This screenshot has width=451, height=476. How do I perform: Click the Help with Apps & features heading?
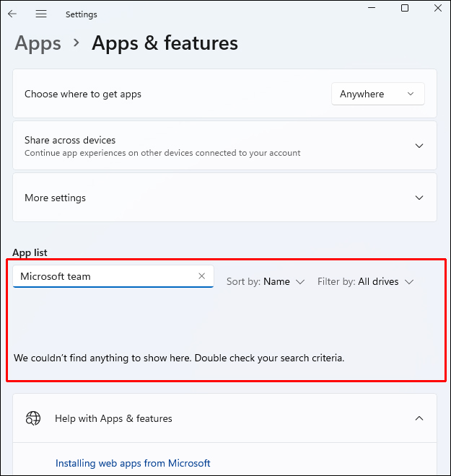coord(113,418)
